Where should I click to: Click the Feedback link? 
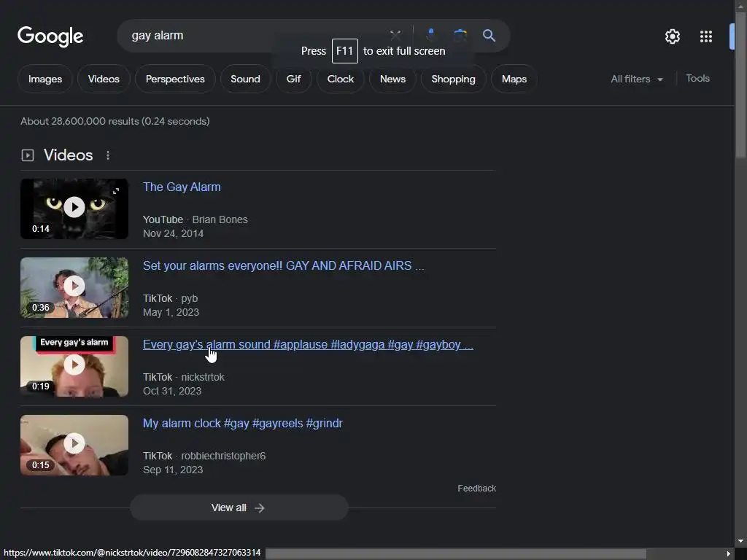[476, 489]
